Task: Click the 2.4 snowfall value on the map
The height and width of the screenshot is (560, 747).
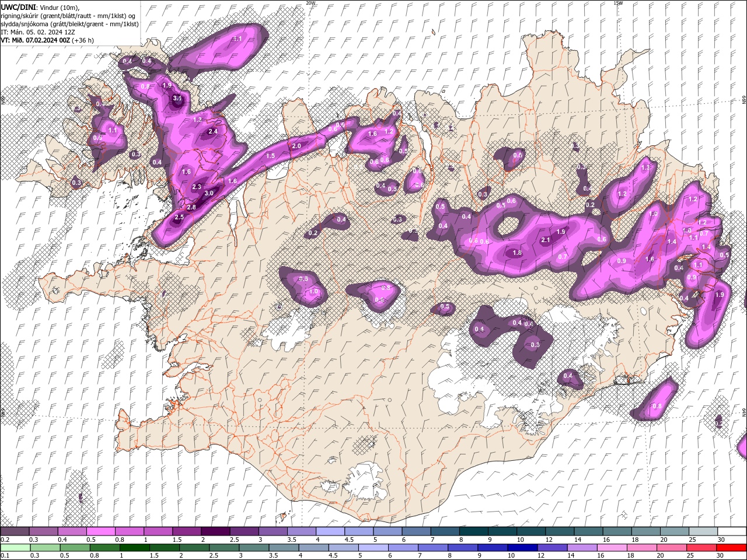Action: [x=212, y=132]
